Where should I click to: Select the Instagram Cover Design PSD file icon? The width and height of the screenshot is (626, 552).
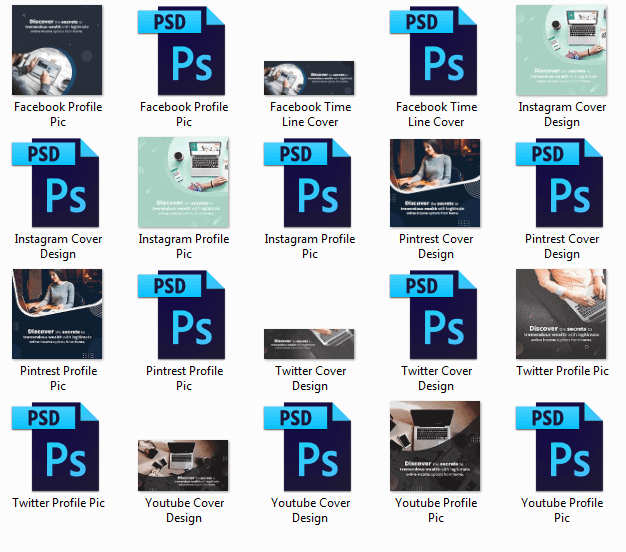pyautogui.click(x=58, y=183)
